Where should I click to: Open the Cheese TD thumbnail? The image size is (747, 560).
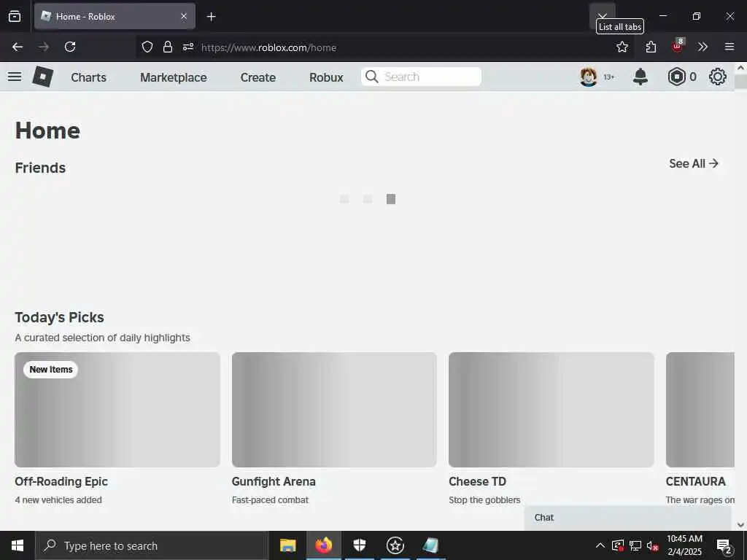point(551,410)
